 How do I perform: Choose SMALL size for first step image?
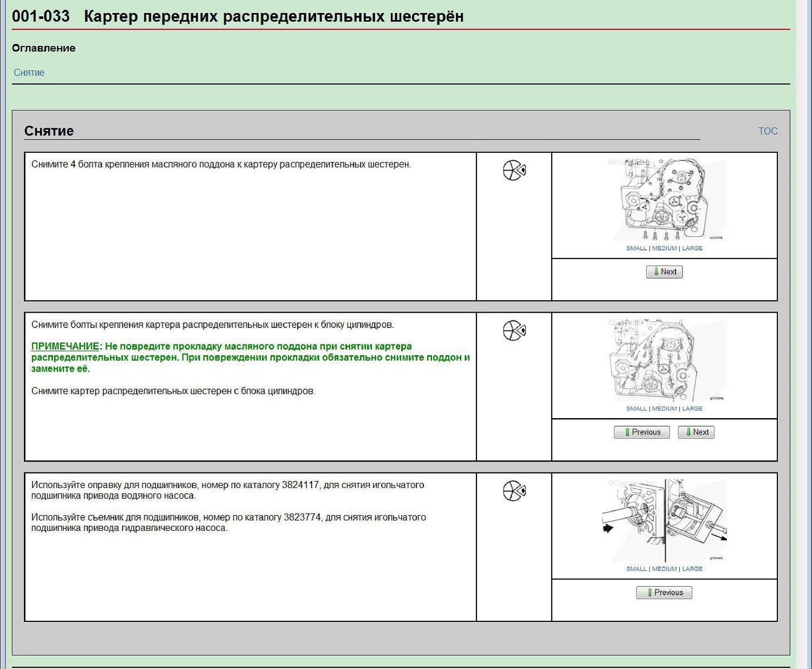[637, 248]
